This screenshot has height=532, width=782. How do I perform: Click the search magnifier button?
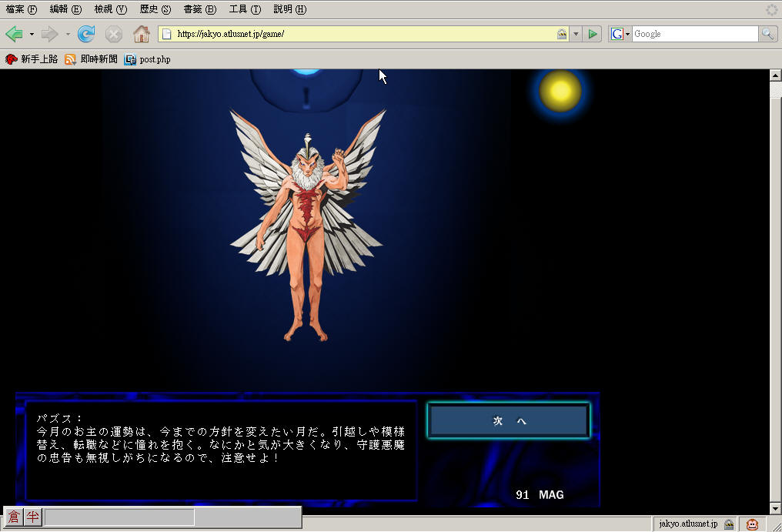[x=767, y=34]
